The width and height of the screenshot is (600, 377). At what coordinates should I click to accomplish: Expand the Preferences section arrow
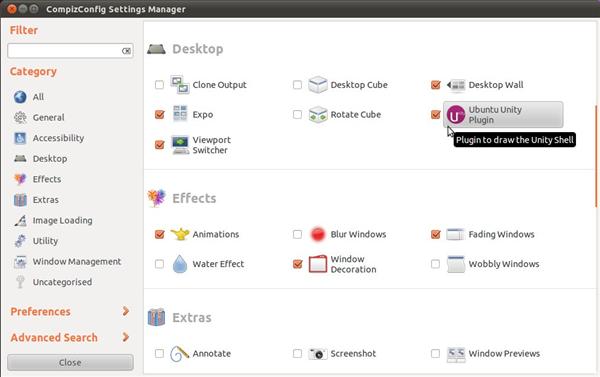coord(126,311)
